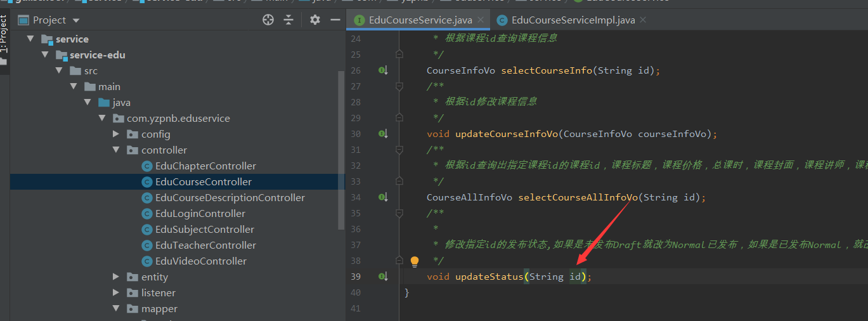Click implementation gutter icon on line 30
Screen dimensions: 868x321
pos(383,134)
